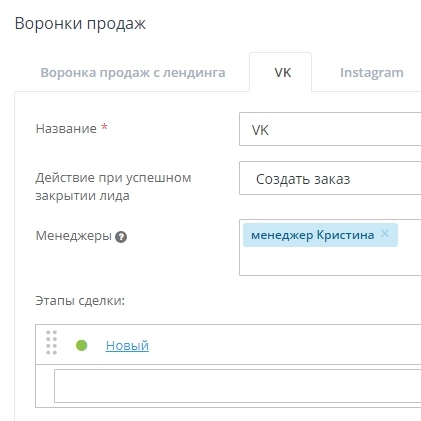Remove the менеджер Кристина tag

click(385, 234)
